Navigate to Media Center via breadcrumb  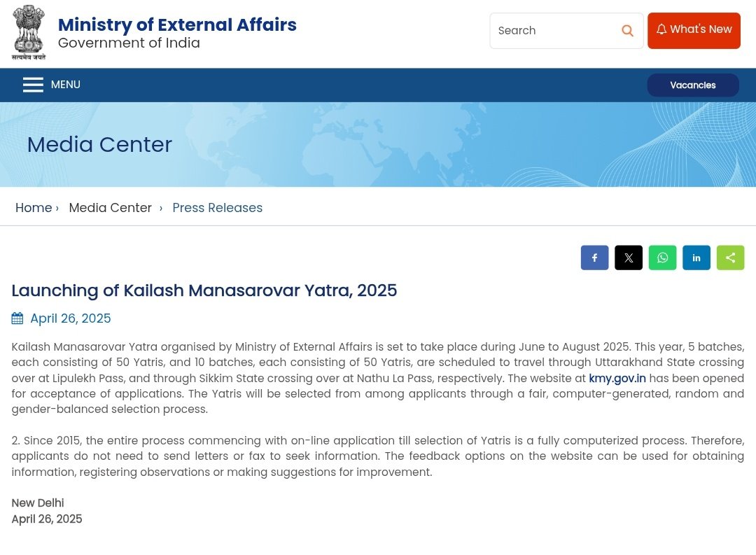click(x=110, y=208)
